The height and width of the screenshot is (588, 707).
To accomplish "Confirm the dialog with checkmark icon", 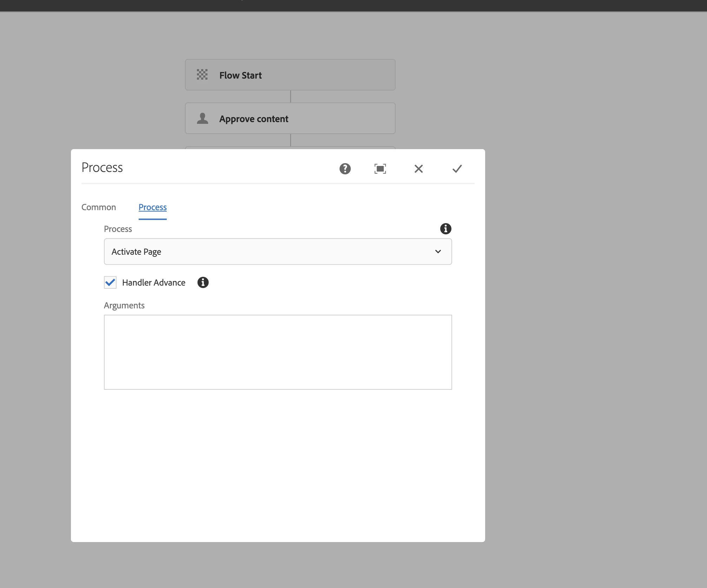I will pyautogui.click(x=457, y=169).
